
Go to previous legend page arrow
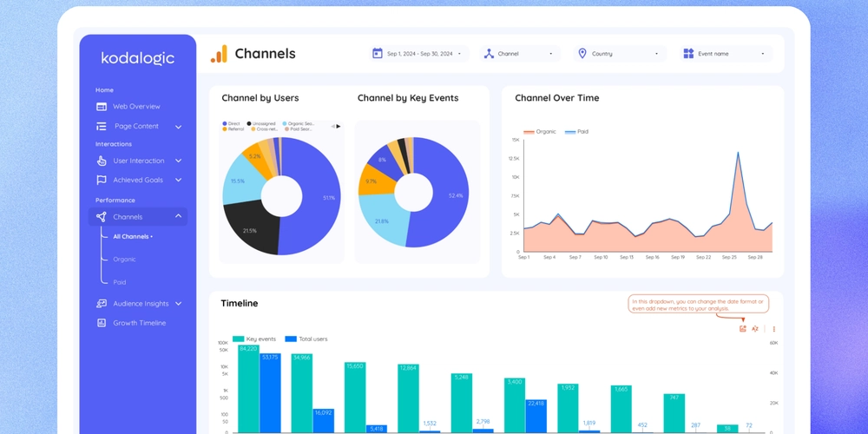point(332,126)
